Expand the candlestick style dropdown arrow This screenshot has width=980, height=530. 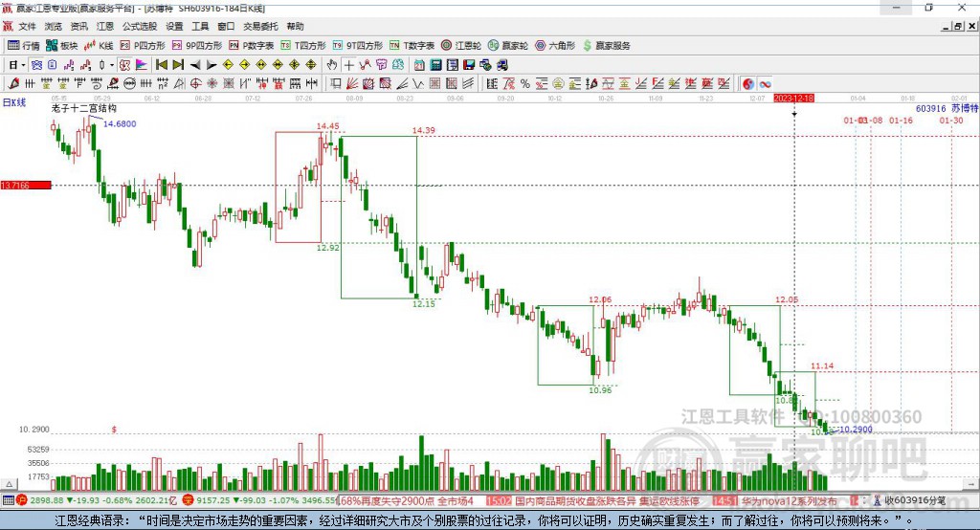112,65
